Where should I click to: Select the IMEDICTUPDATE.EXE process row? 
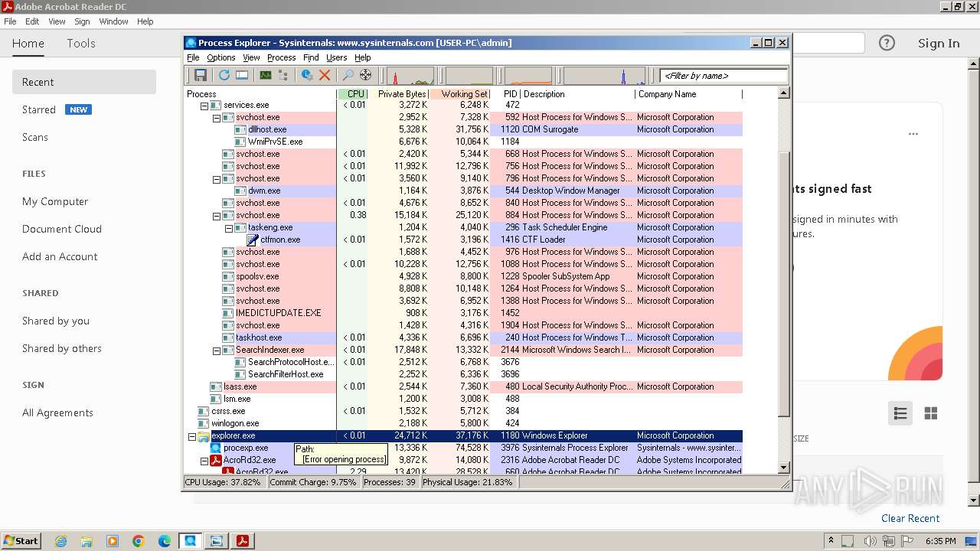point(464,313)
